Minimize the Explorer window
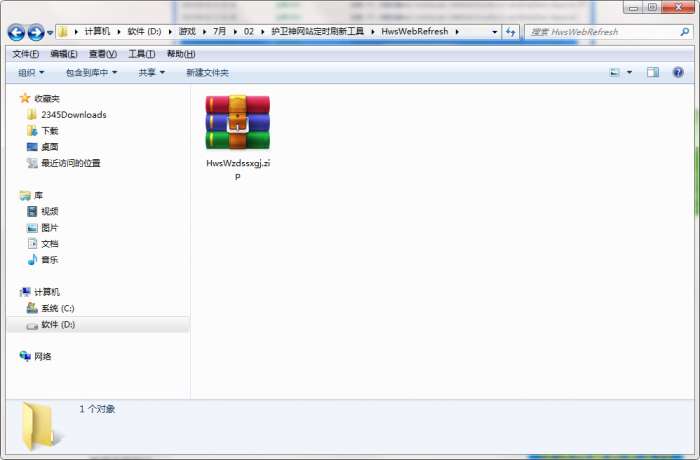The image size is (700, 460). point(633,8)
